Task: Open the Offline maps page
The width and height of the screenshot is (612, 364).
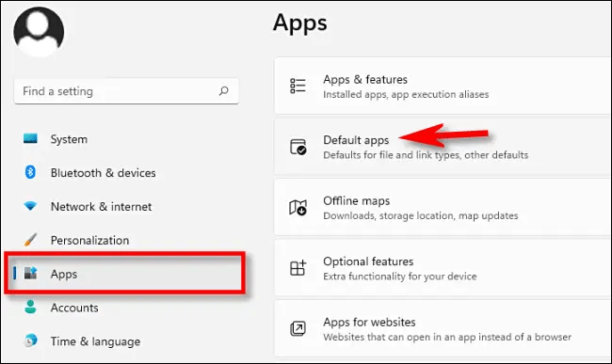Action: click(443, 207)
